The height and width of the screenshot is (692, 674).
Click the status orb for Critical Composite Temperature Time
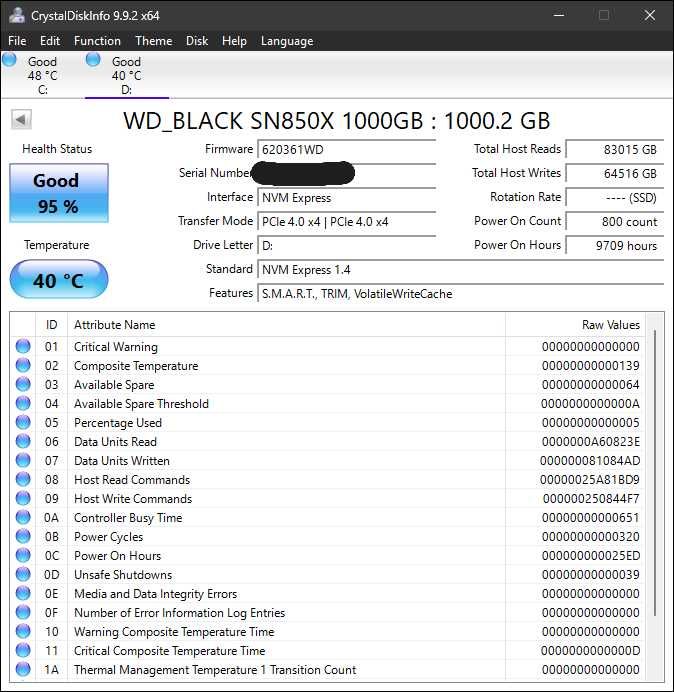pyautogui.click(x=23, y=651)
